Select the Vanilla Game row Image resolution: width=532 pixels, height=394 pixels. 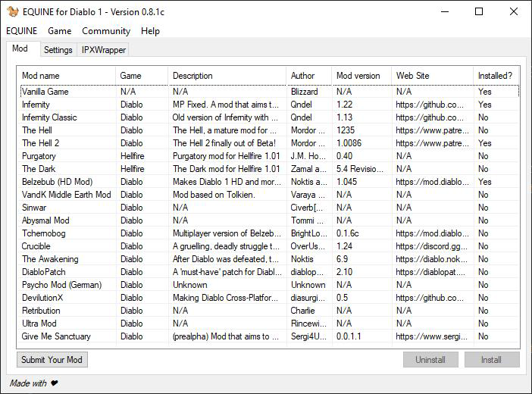(x=268, y=92)
